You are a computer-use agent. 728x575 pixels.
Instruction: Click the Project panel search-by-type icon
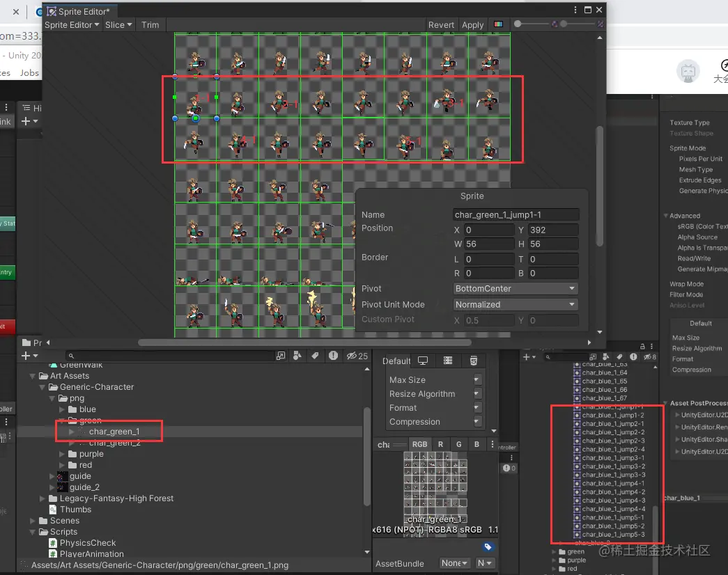tap(297, 356)
